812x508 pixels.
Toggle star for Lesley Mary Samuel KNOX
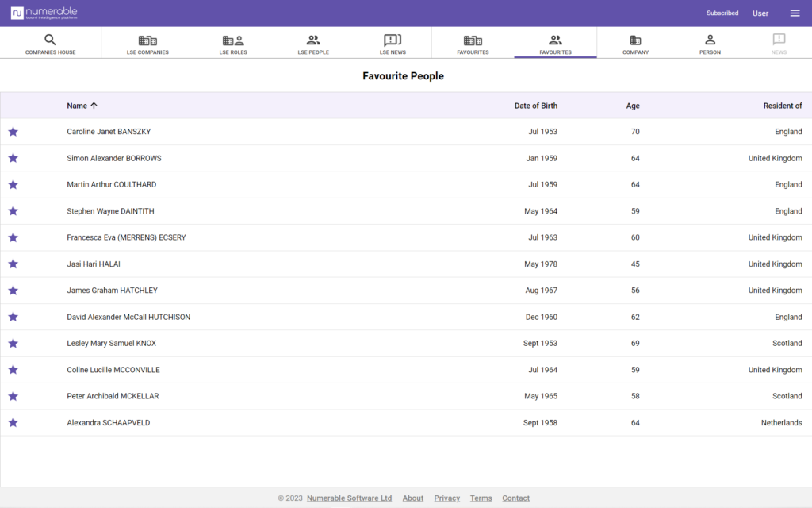pos(13,343)
